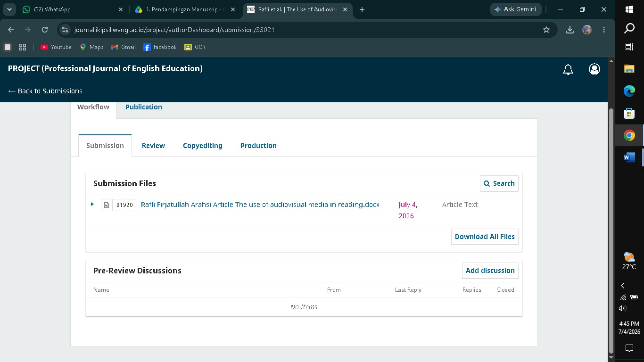This screenshot has height=362, width=644.
Task: Close the Rafli et al. tab
Action: [345, 9]
